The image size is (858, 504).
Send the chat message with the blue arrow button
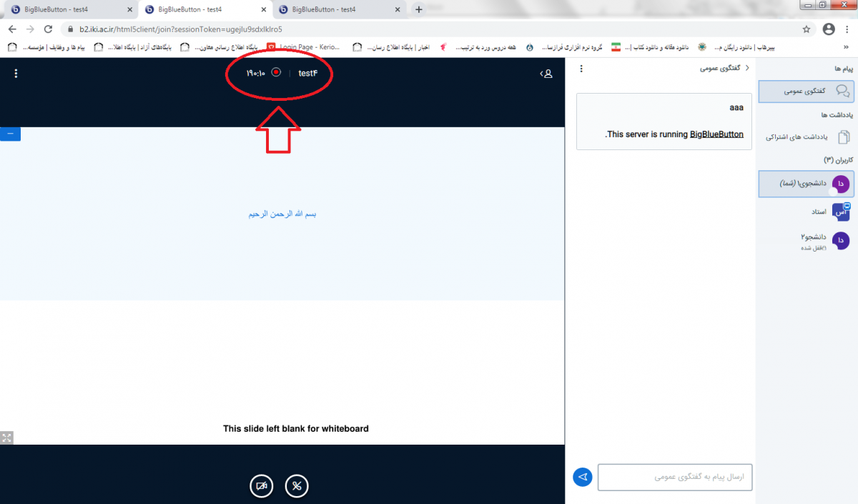[583, 477]
